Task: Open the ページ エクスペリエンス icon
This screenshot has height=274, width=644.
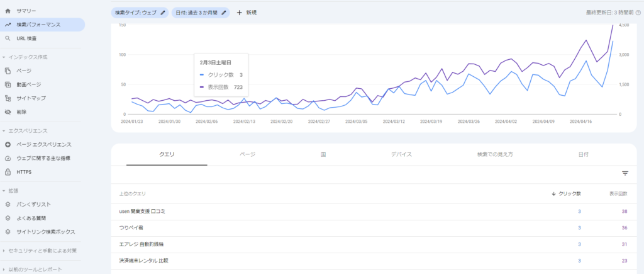Action: [x=8, y=144]
